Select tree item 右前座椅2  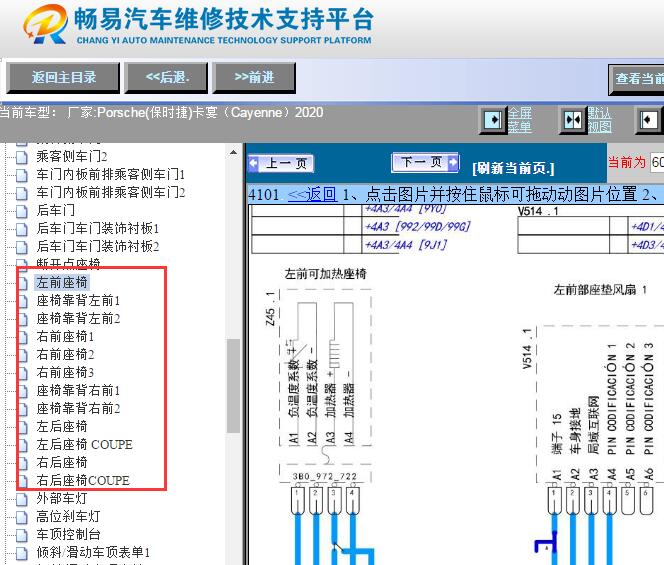pos(65,354)
